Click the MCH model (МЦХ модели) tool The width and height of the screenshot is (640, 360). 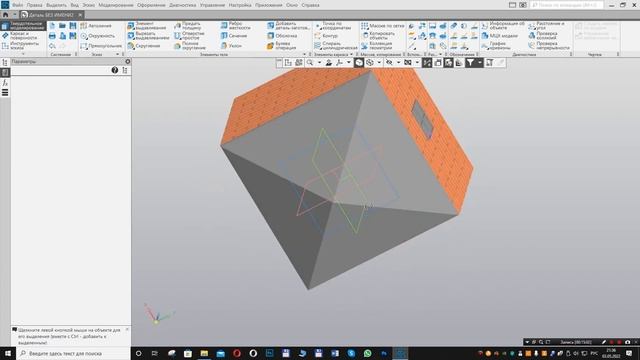point(499,36)
